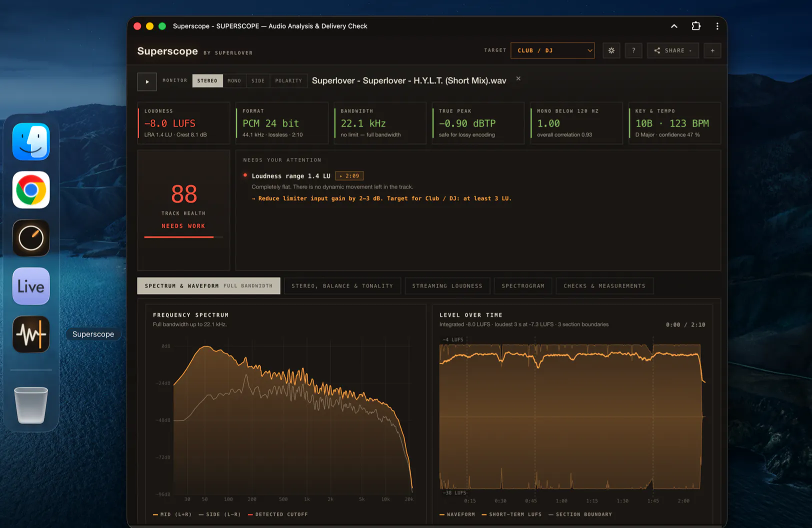The width and height of the screenshot is (812, 528).
Task: Click the file name Superlover H.Y.L.T. (Short Mix).wav
Action: [409, 80]
